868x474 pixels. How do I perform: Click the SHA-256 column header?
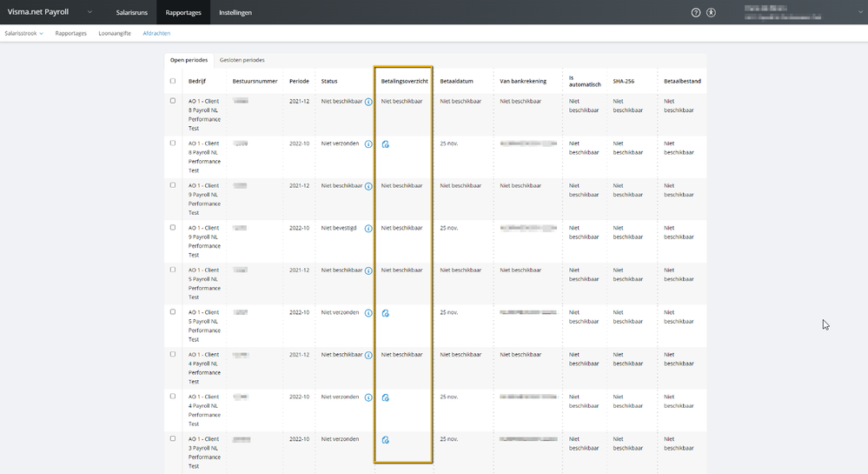[624, 81]
